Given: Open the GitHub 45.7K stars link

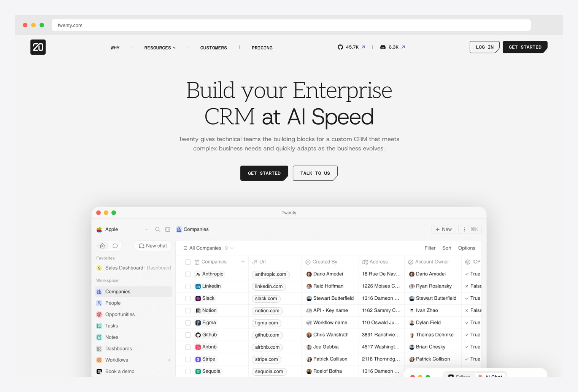Looking at the screenshot, I should click(351, 47).
